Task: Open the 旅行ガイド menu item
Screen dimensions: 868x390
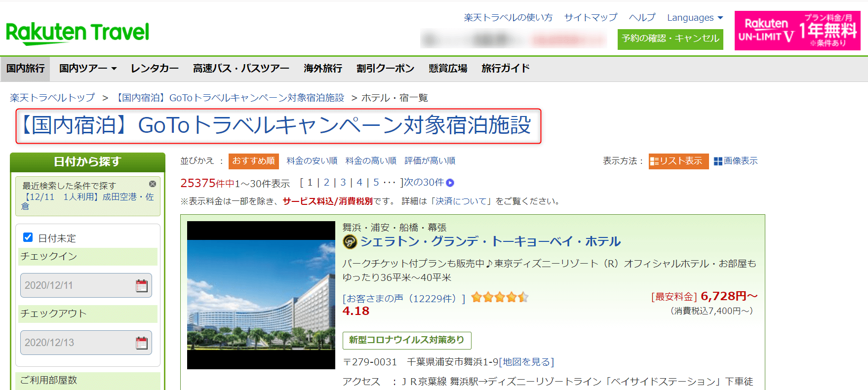Action: [x=506, y=69]
